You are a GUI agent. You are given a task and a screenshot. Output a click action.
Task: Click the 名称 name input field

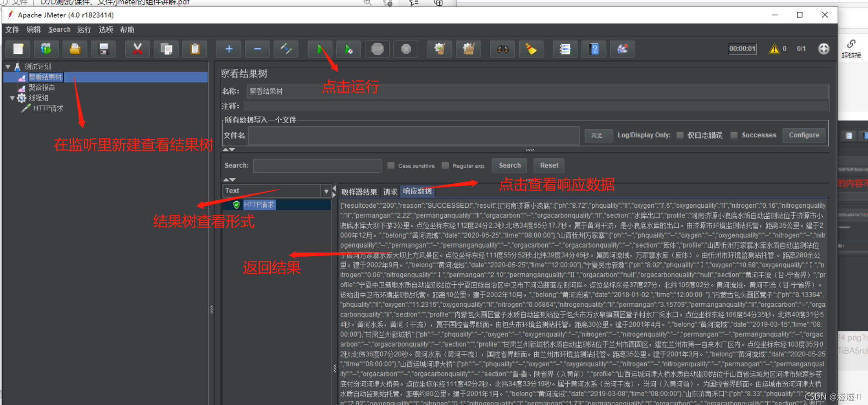point(537,92)
